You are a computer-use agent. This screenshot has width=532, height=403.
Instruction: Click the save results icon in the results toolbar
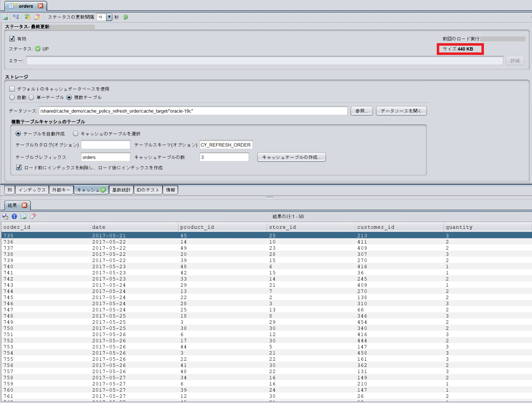(5, 216)
